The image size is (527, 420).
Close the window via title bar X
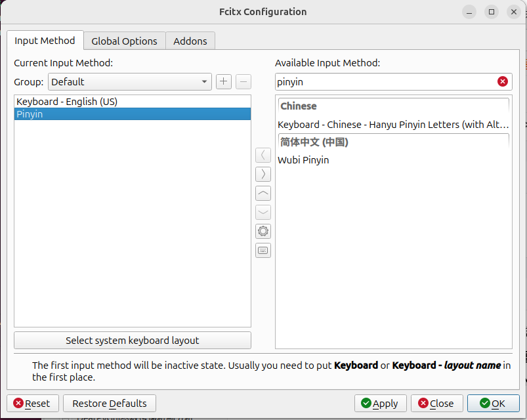click(x=514, y=12)
